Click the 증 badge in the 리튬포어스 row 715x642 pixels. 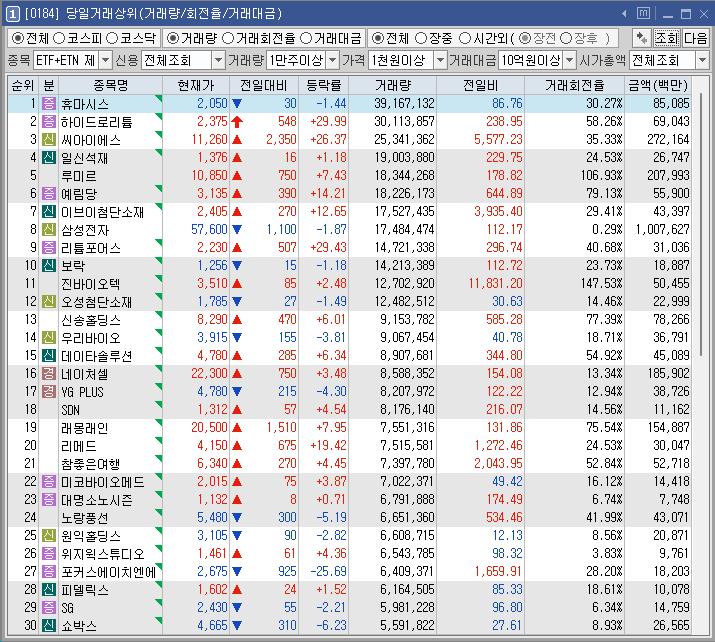click(x=49, y=247)
